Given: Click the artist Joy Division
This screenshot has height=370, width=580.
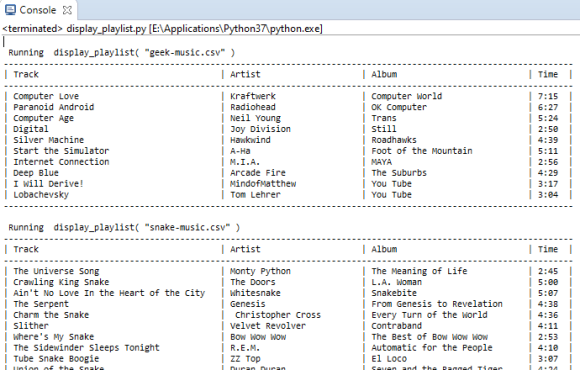Looking at the screenshot, I should coord(260,129).
